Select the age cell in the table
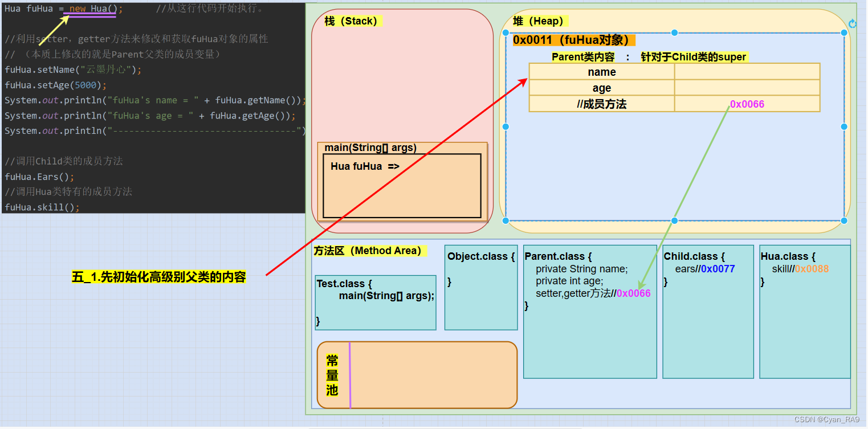 (602, 88)
